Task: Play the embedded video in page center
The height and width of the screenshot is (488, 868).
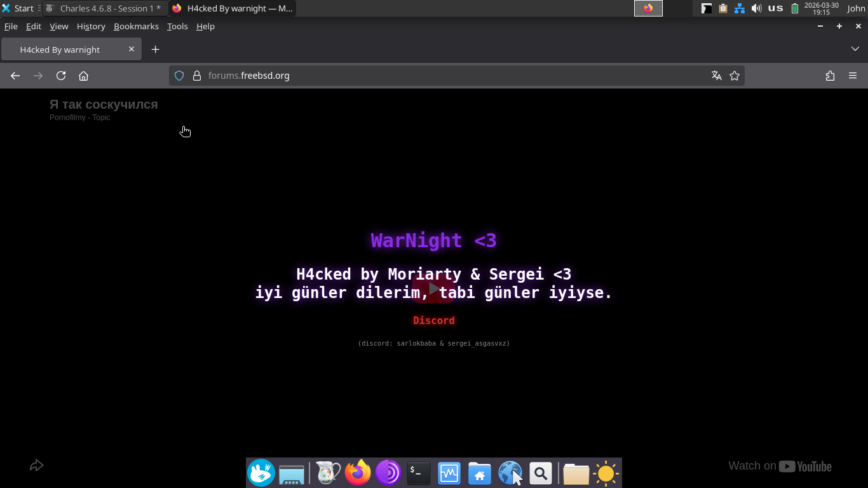Action: click(x=434, y=288)
